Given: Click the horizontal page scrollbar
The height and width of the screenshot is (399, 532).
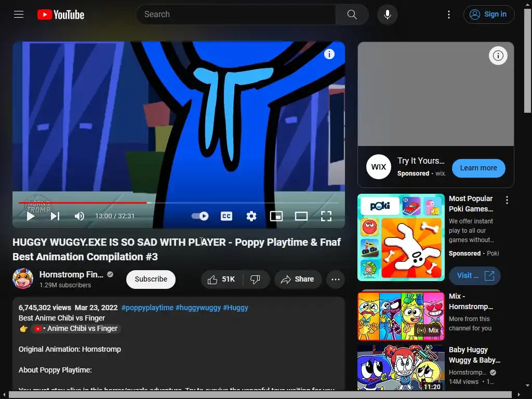Looking at the screenshot, I should click(x=260, y=395).
